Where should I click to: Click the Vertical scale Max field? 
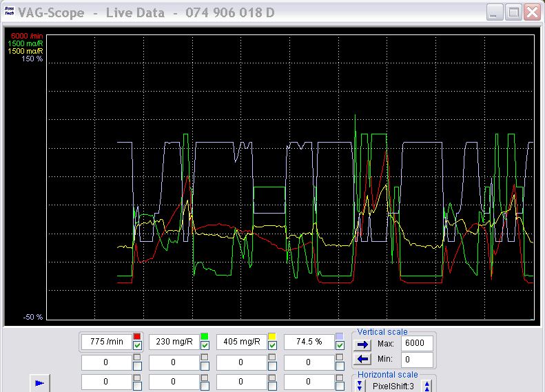click(417, 343)
